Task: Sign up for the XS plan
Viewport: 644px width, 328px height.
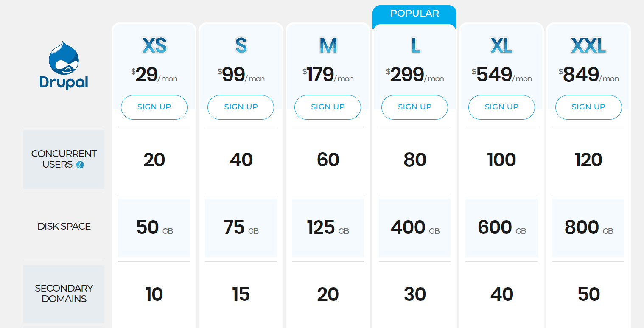Action: point(154,107)
